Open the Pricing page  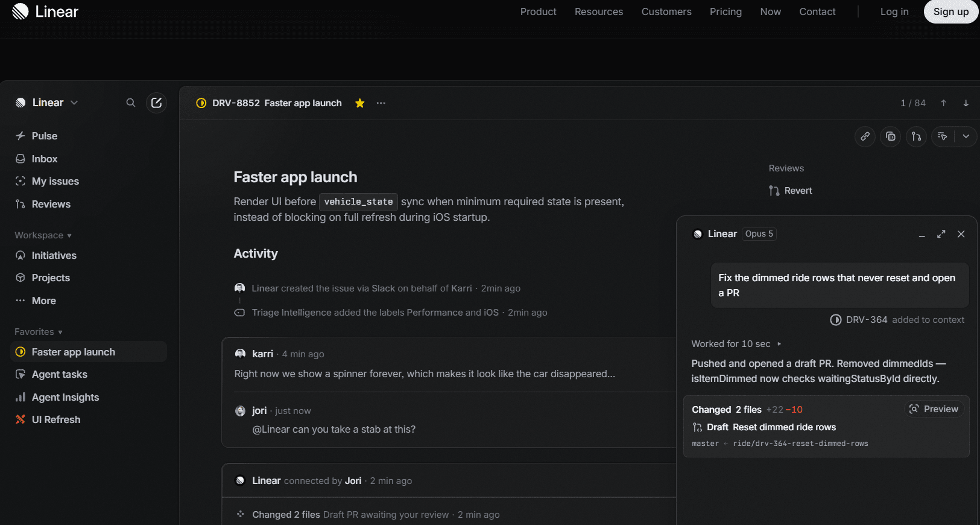point(726,11)
